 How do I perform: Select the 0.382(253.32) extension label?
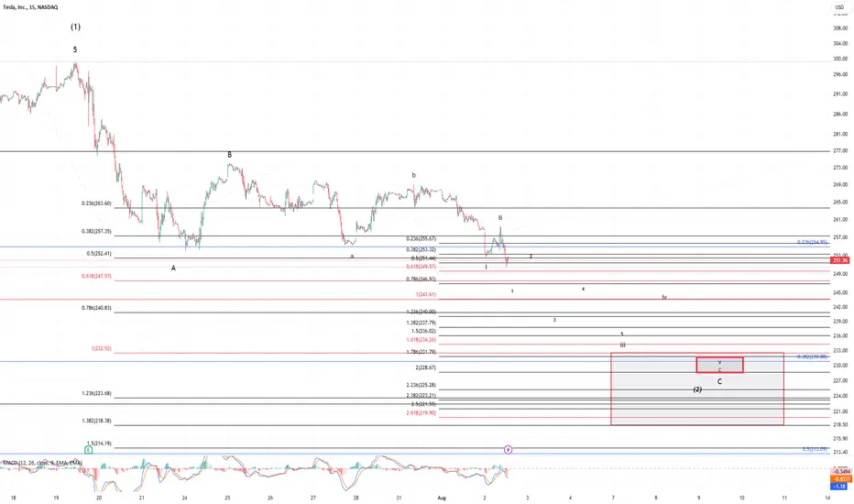[421, 249]
